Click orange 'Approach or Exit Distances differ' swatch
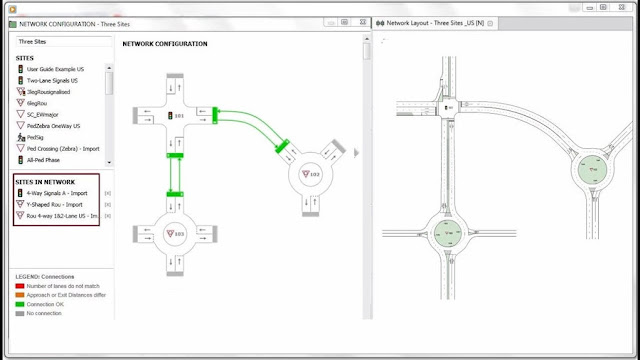 20,295
